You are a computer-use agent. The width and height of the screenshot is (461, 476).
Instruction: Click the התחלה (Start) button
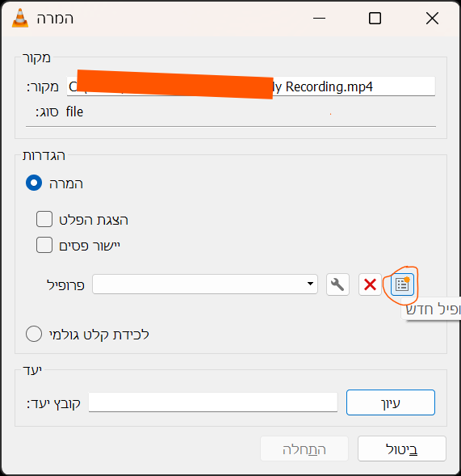(304, 449)
